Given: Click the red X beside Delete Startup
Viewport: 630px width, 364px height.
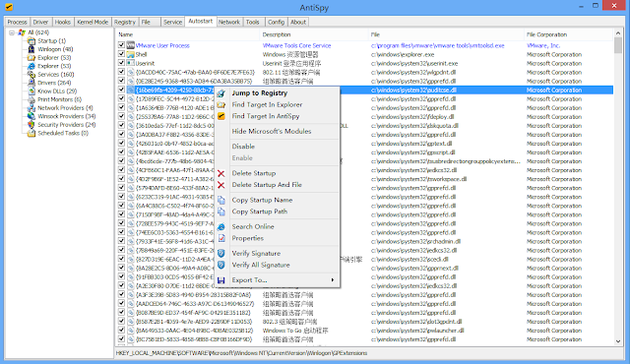Looking at the screenshot, I should point(220,173).
